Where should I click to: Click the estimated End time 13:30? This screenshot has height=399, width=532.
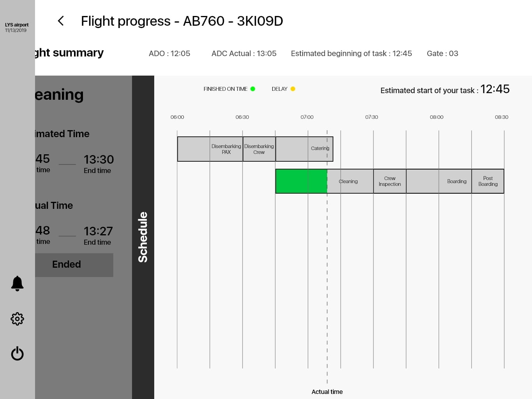[99, 160]
